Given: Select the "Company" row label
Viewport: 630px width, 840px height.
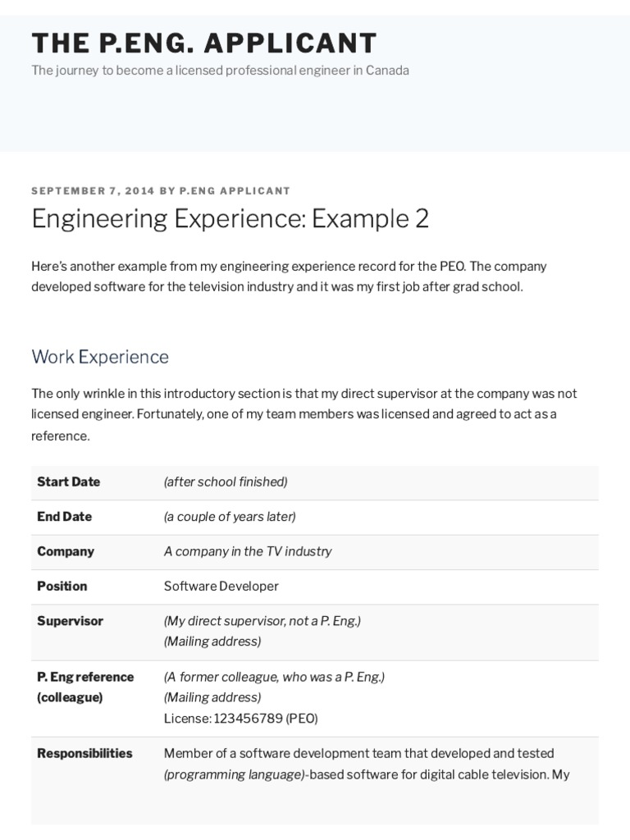Looking at the screenshot, I should (66, 551).
